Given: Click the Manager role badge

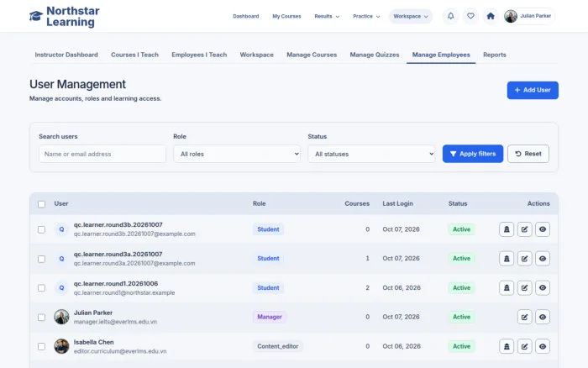Looking at the screenshot, I should click(x=270, y=317).
